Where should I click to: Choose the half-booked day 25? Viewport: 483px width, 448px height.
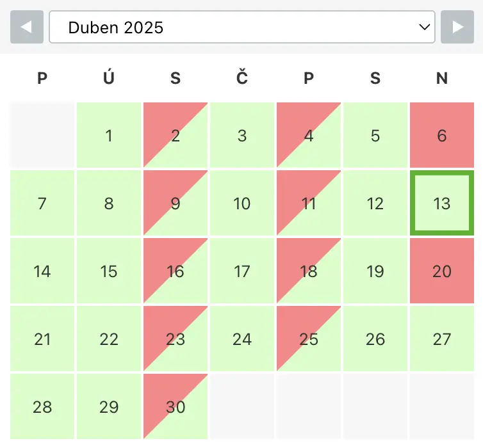[x=309, y=339]
